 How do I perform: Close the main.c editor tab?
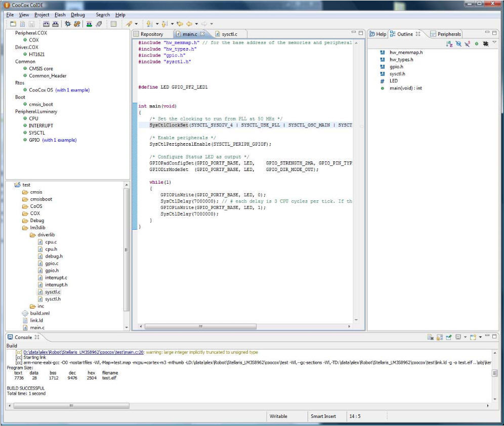point(202,34)
